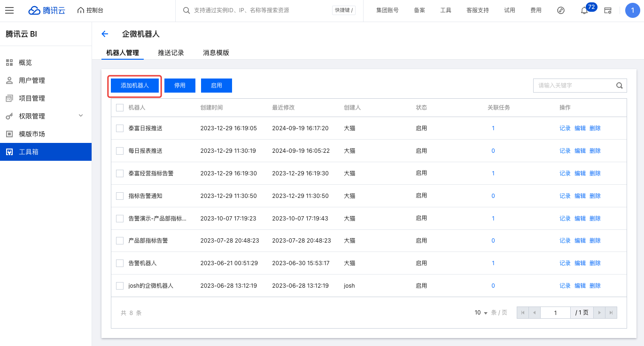The width and height of the screenshot is (644, 346).
Task: Select the josh的企微机器人 row checkbox
Action: 120,286
